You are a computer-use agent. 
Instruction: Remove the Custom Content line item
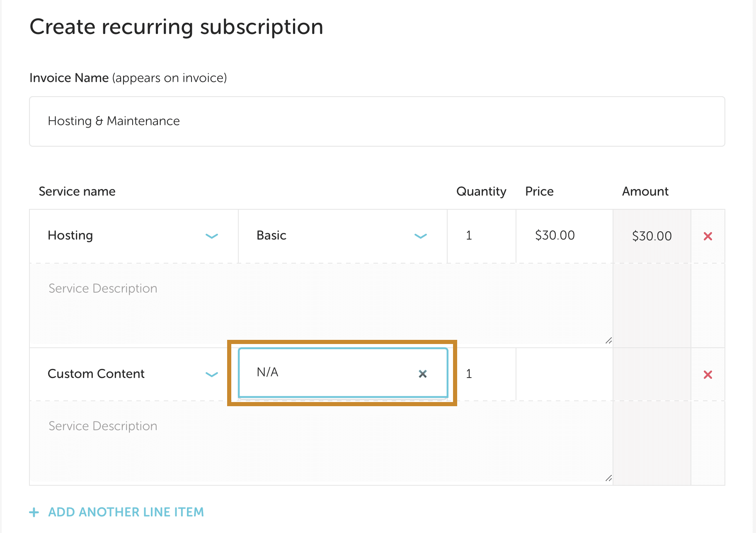708,375
